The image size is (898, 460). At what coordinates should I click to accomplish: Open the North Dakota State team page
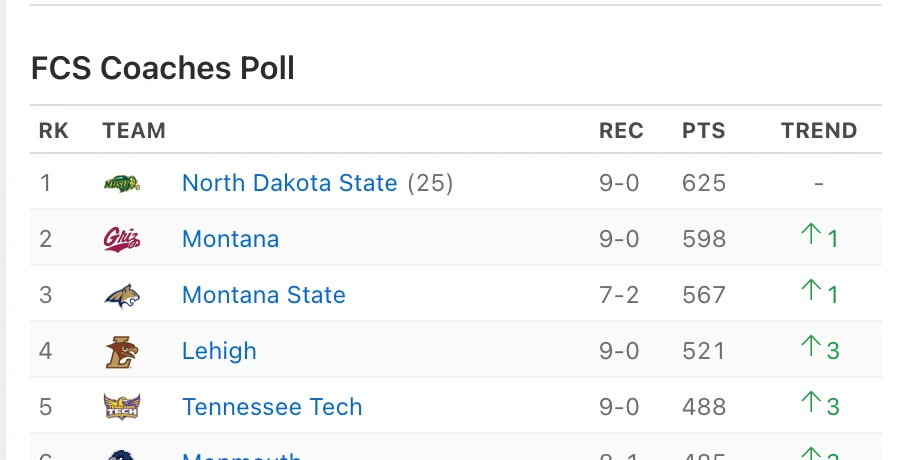pos(289,183)
